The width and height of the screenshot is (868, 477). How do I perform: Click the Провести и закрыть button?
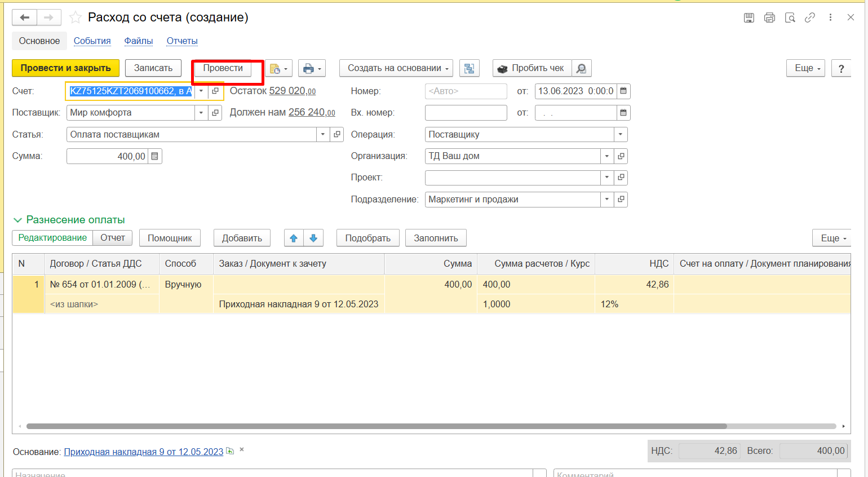65,68
